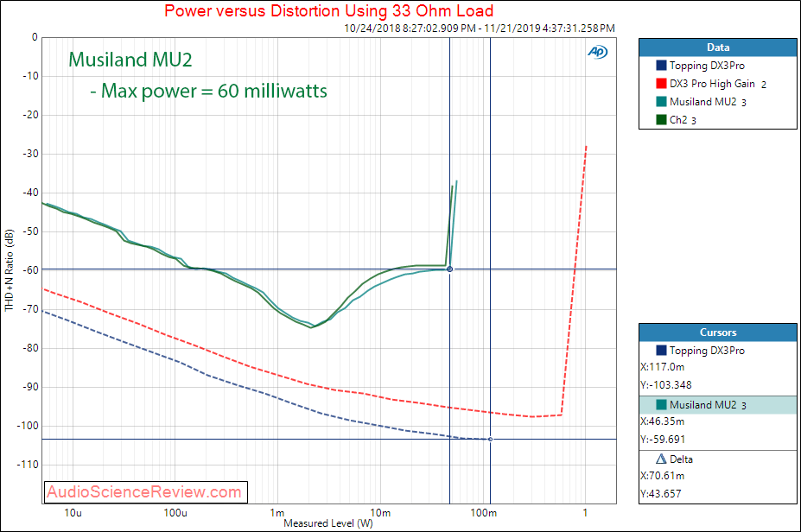
Task: Click the cursor marker on Topping DX3Pro curve
Action: [x=491, y=439]
